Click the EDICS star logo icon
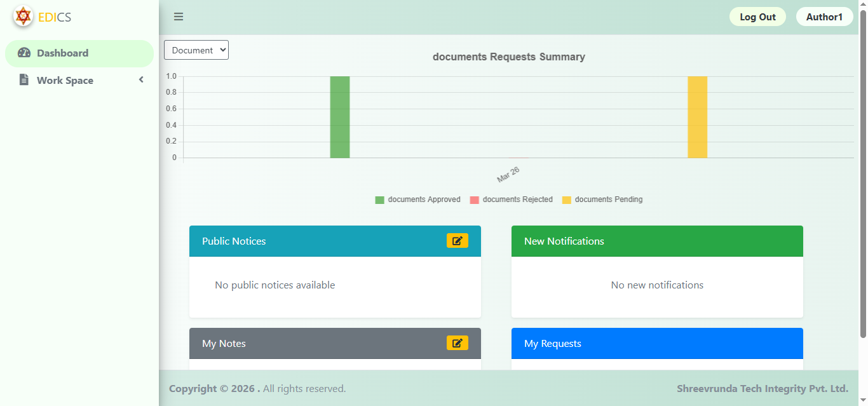This screenshot has height=406, width=868. pyautogui.click(x=24, y=17)
